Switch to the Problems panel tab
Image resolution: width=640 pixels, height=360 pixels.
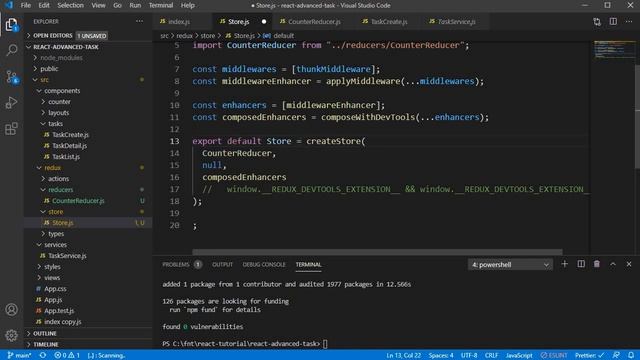181,264
